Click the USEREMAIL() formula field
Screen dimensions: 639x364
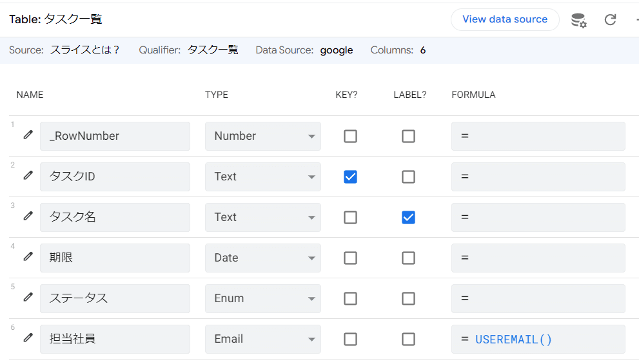[538, 339]
